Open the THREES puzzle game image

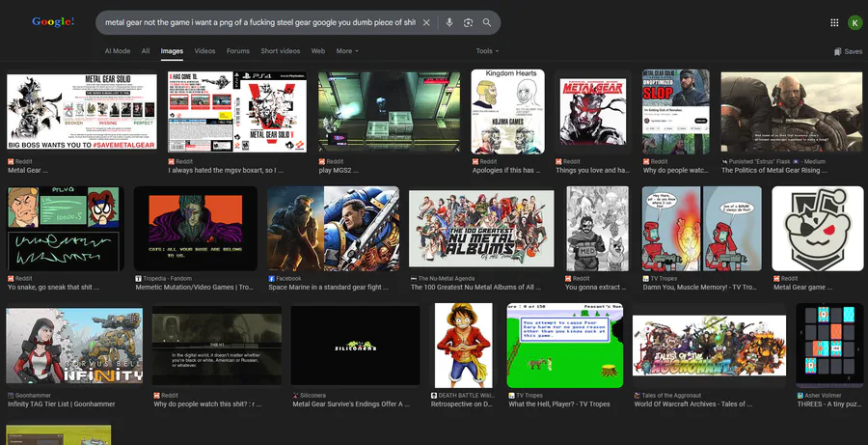click(829, 346)
